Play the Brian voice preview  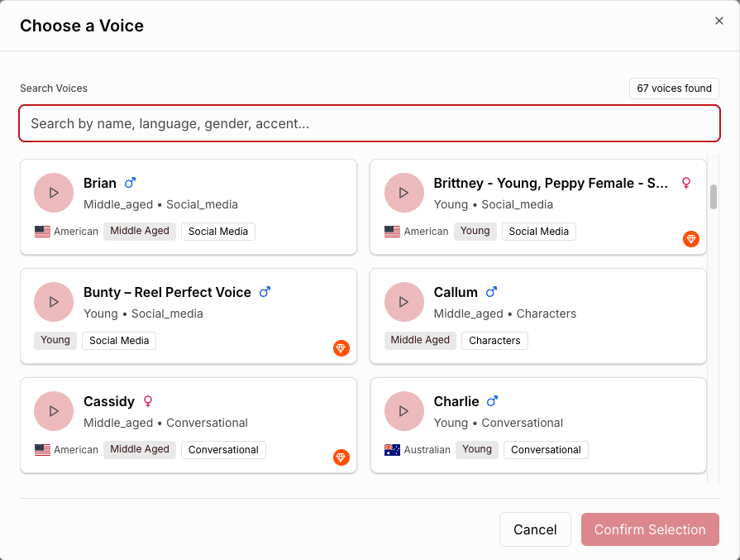54,193
